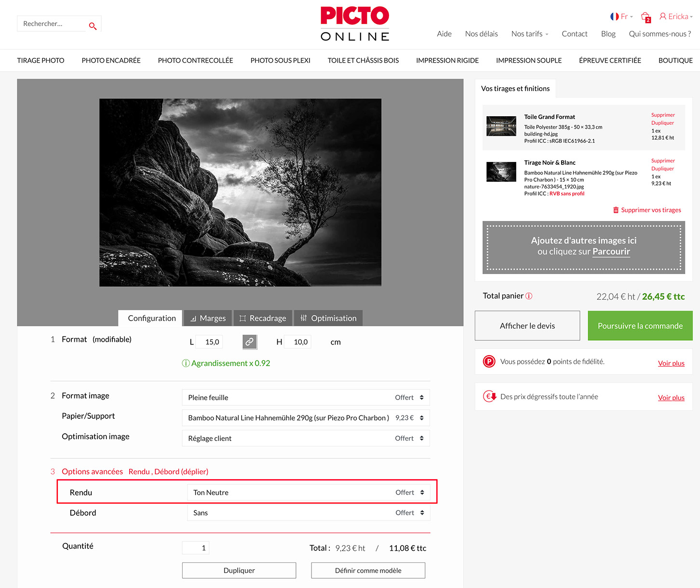Switch to the Marges tab
700x588 pixels.
(208, 318)
